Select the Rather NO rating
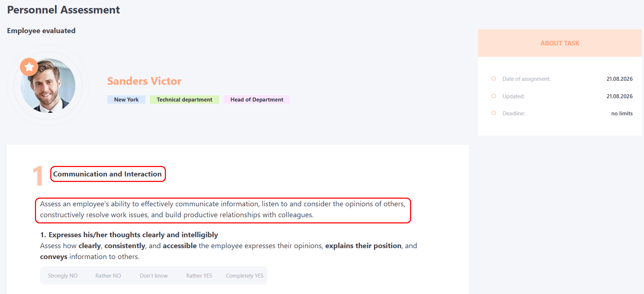Viewport: 644px width, 294px height. (x=108, y=276)
